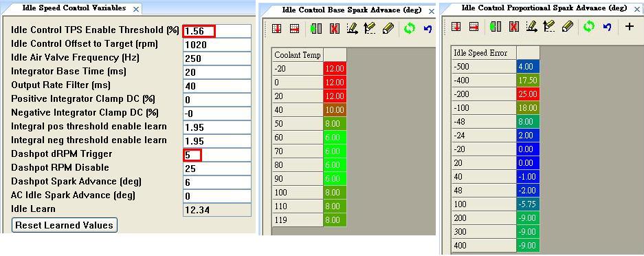Edit the Idle Control TPS Enable Threshold field
644x256 pixels.
[217, 31]
